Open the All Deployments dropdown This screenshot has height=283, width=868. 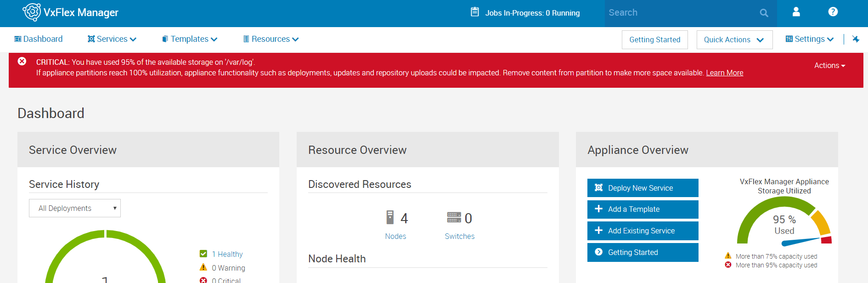click(75, 208)
